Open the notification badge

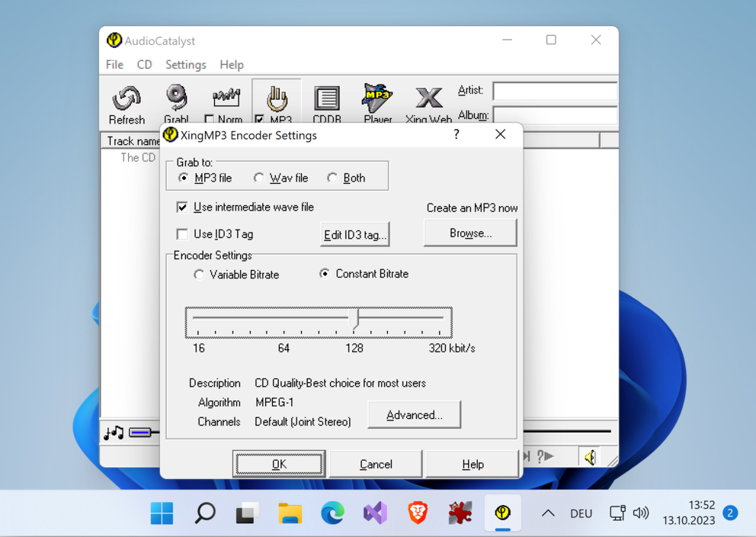[730, 513]
